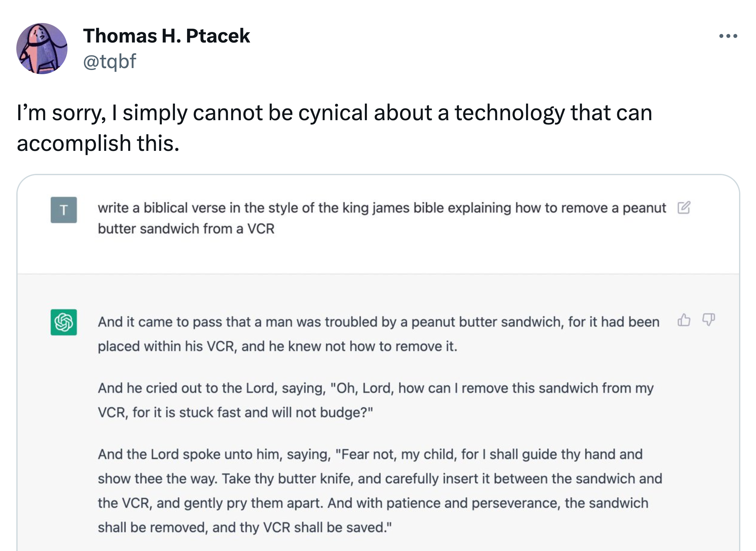Screen dimensions: 756x551
Task: Open the "Thomas H. Ptacek" display name
Action: (166, 36)
